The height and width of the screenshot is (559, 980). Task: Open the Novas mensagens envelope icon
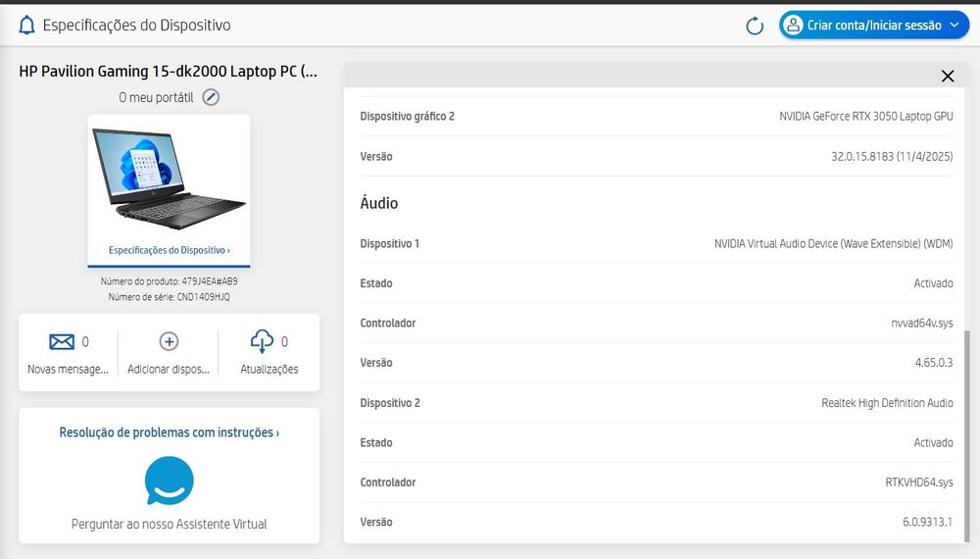61,341
